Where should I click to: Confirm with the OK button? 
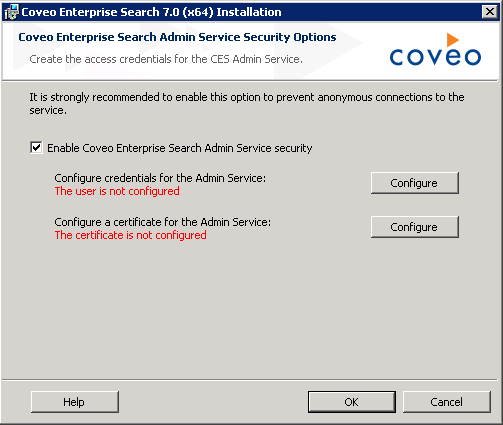[352, 402]
